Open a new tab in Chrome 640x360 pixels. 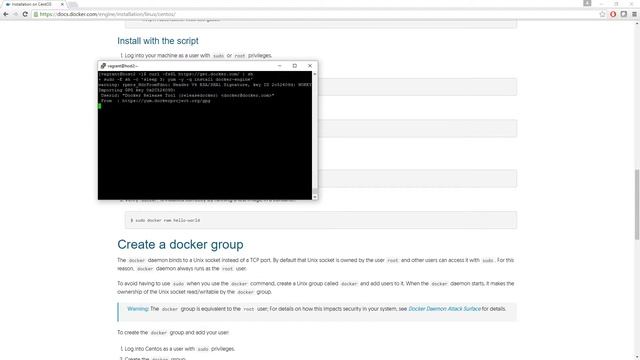coord(73,4)
